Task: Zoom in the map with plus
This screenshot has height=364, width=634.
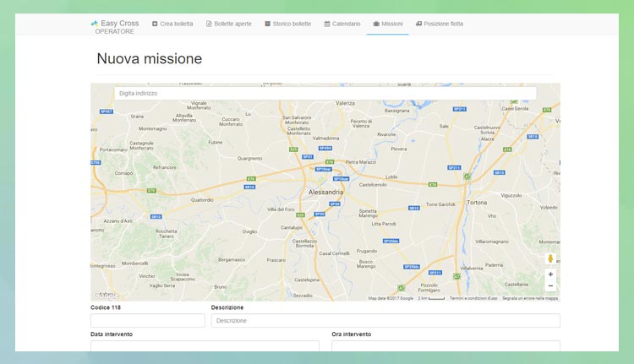Action: pyautogui.click(x=550, y=274)
